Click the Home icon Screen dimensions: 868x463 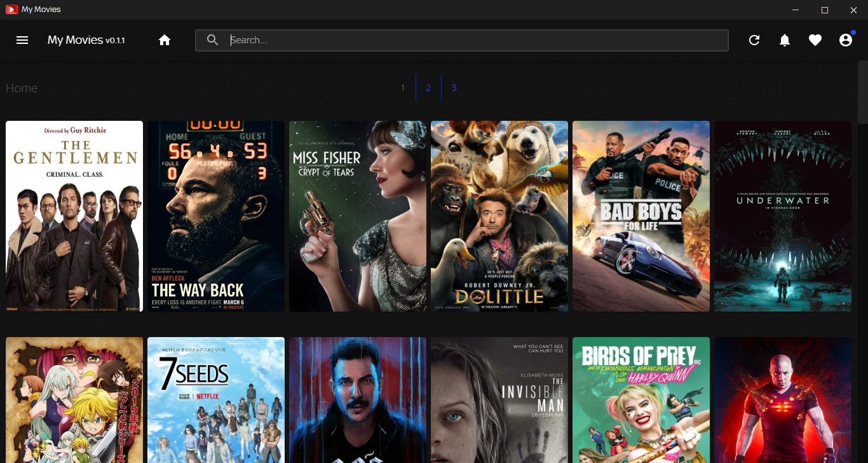point(165,39)
